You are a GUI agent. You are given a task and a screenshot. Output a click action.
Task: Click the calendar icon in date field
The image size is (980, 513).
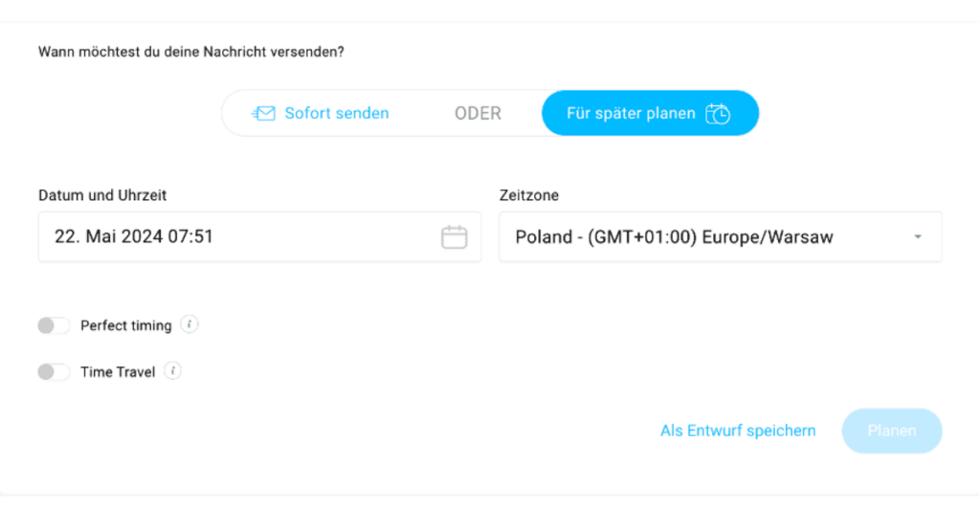454,236
